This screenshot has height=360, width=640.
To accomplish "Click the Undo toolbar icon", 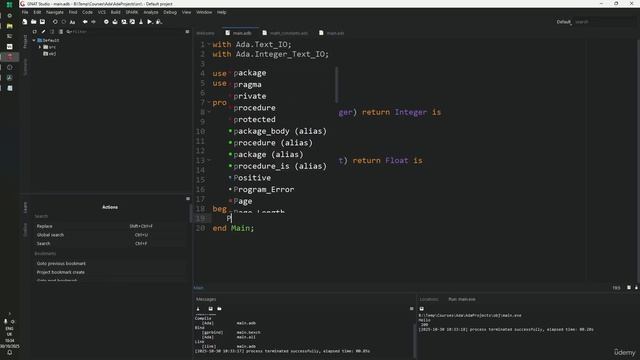I will pyautogui.click(x=55, y=22).
